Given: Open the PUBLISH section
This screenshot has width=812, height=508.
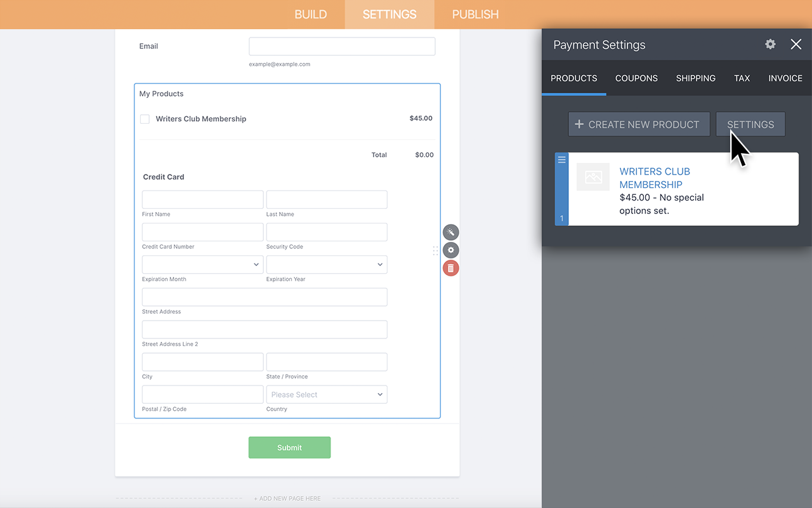Looking at the screenshot, I should [x=475, y=14].
